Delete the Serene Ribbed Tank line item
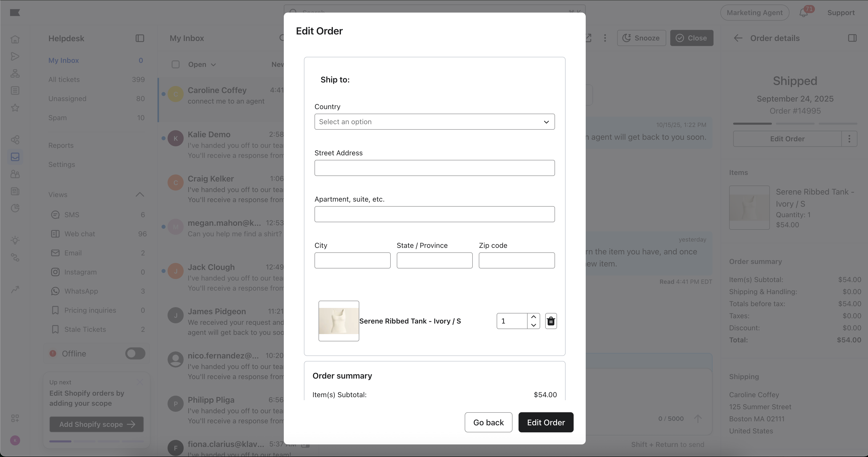 (550, 321)
